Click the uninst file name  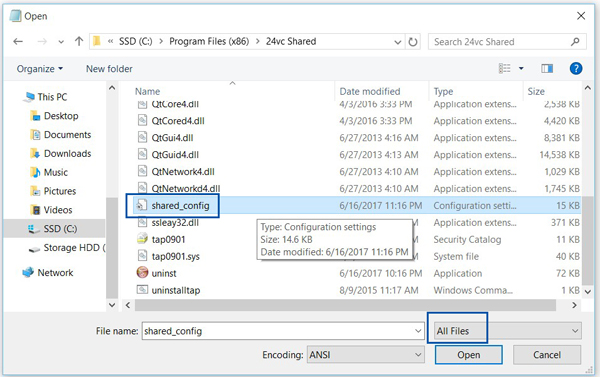[x=164, y=273]
